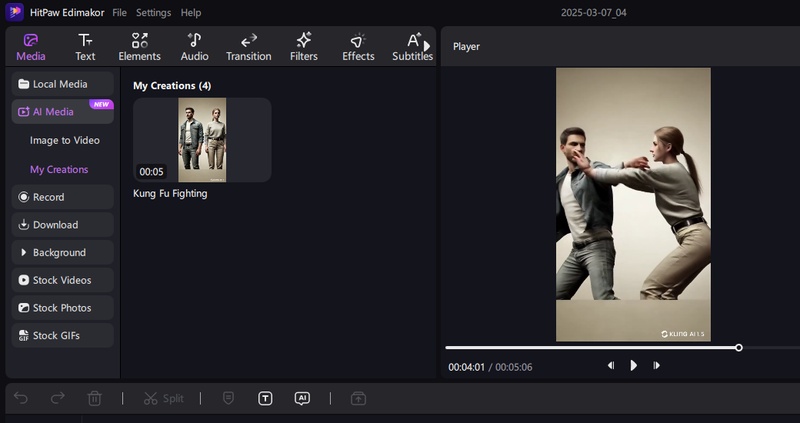The height and width of the screenshot is (423, 800).
Task: Expand the Background section
Action: click(x=62, y=253)
